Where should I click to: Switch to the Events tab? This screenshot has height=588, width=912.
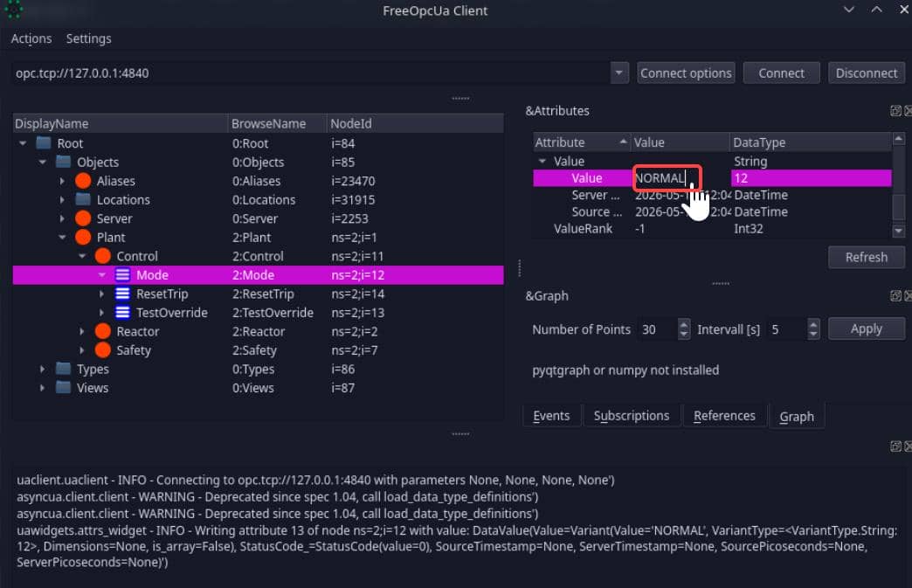click(x=551, y=416)
